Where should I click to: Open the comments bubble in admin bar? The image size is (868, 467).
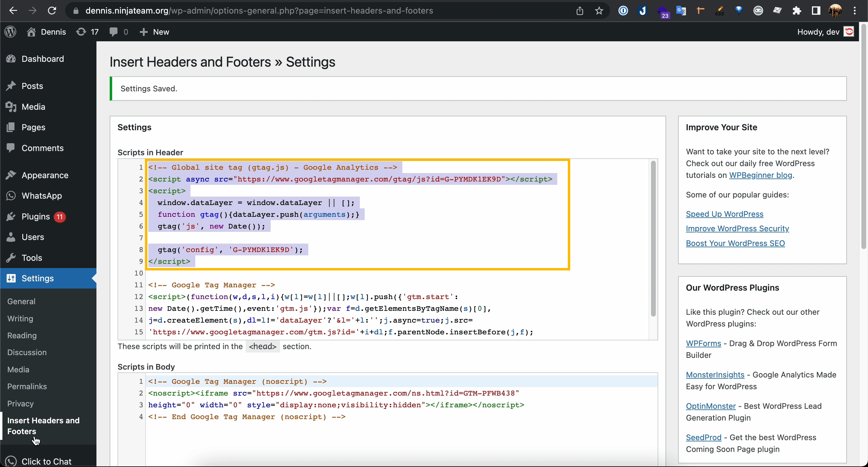click(x=119, y=32)
